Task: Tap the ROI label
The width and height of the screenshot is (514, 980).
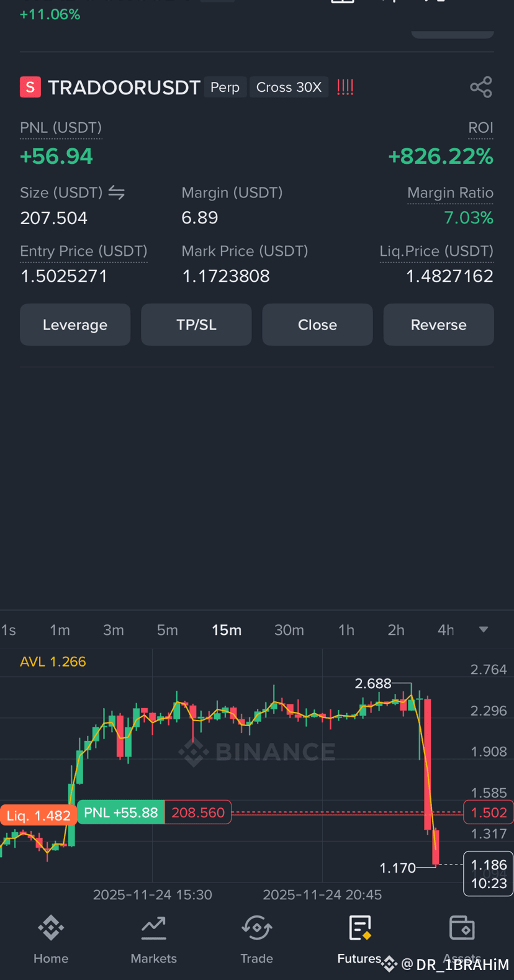Action: (x=480, y=128)
